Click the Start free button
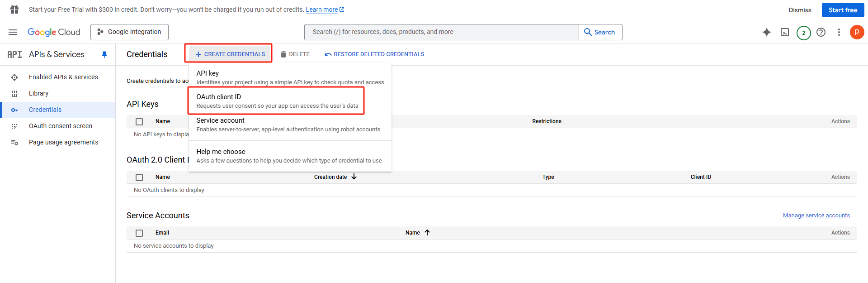 843,10
